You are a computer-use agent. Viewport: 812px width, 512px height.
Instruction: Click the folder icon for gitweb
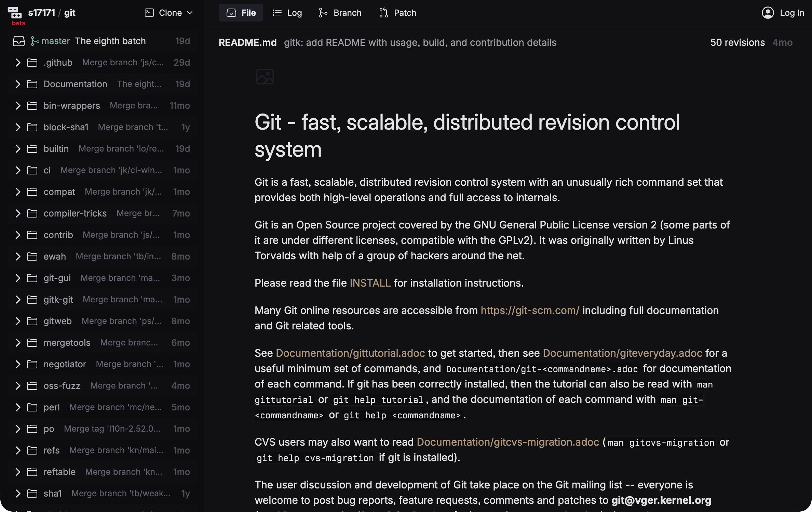(x=32, y=321)
